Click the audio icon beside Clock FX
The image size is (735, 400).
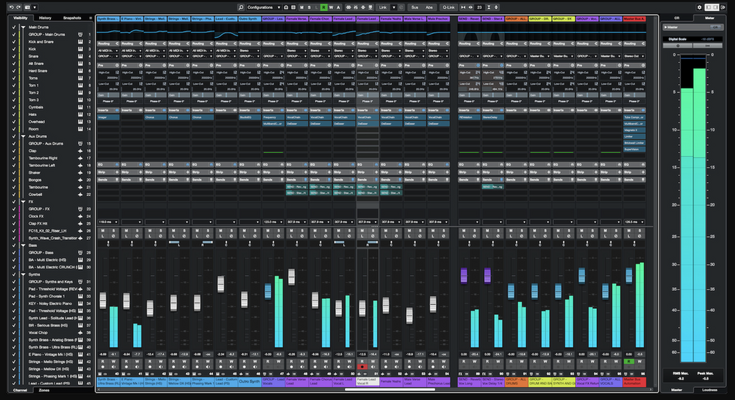tap(80, 217)
